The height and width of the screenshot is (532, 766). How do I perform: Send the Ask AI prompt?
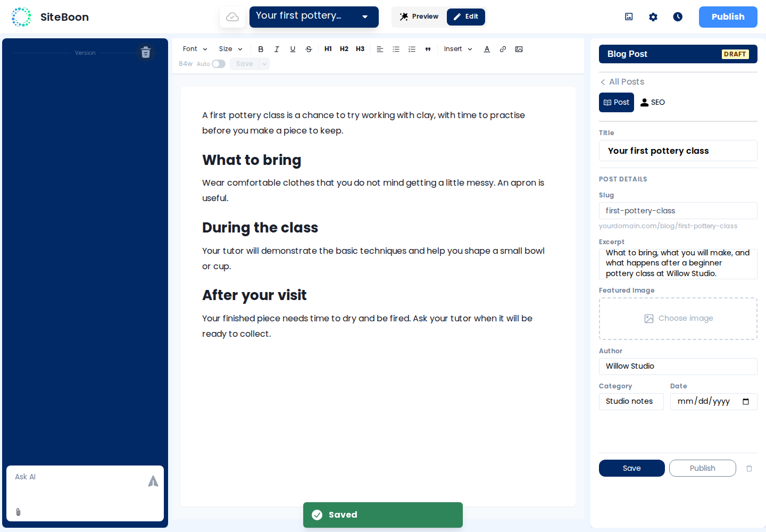tap(153, 481)
